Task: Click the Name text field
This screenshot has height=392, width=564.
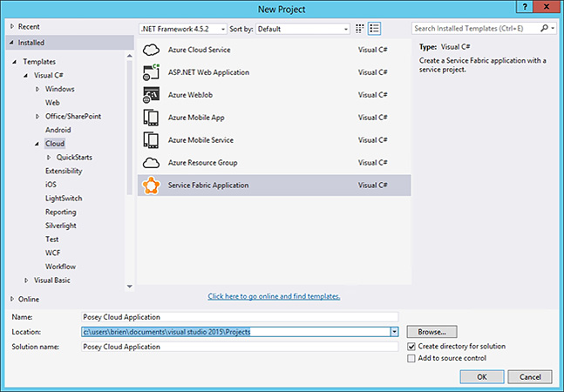Action: pyautogui.click(x=240, y=317)
